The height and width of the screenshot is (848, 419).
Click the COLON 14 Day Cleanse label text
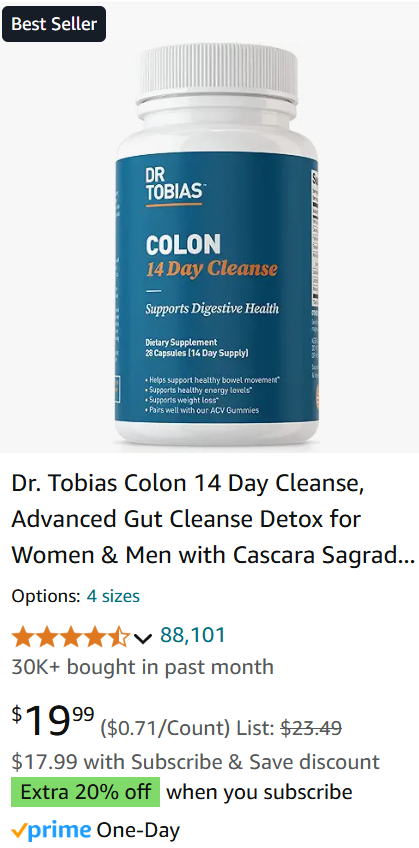[211, 255]
